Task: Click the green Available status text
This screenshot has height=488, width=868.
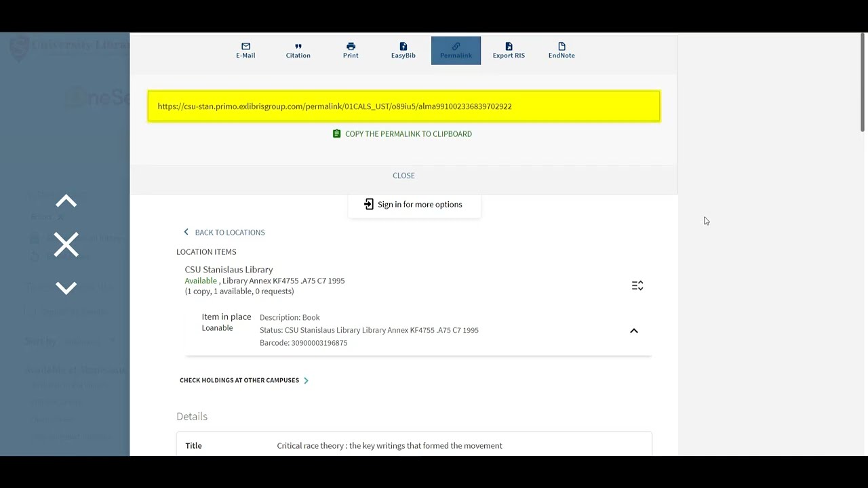Action: (x=201, y=281)
